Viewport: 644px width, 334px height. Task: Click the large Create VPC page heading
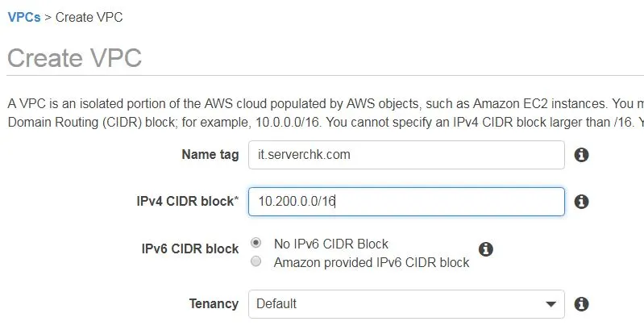(x=75, y=57)
